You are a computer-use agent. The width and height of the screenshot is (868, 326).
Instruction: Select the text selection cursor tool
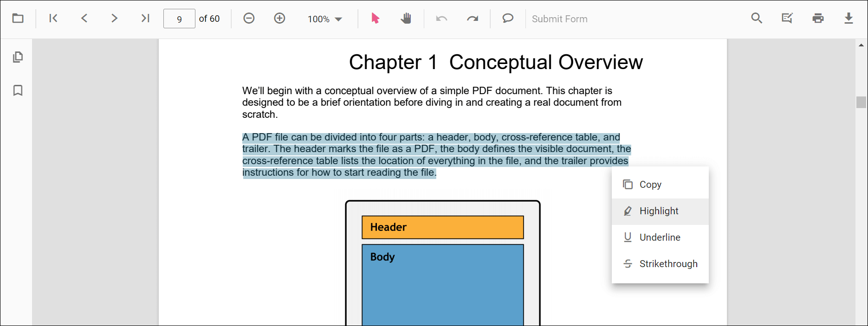[x=375, y=19]
